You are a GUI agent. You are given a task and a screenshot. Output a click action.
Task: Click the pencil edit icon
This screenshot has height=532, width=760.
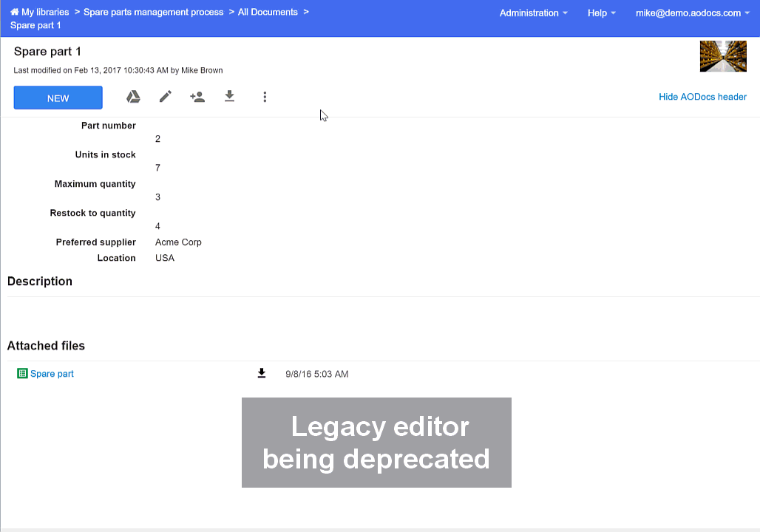[166, 96]
